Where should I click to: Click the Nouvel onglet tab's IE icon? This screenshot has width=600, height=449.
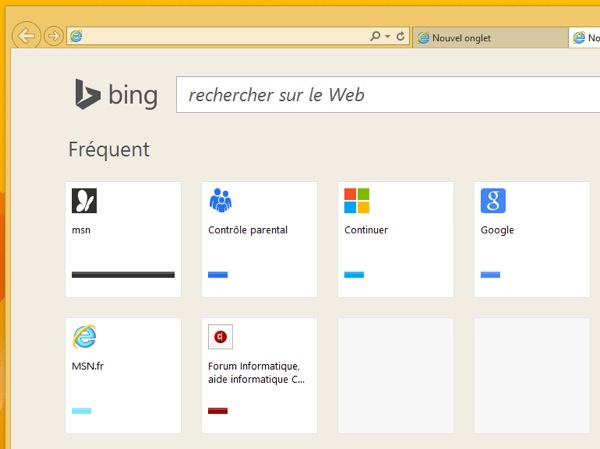pos(423,38)
